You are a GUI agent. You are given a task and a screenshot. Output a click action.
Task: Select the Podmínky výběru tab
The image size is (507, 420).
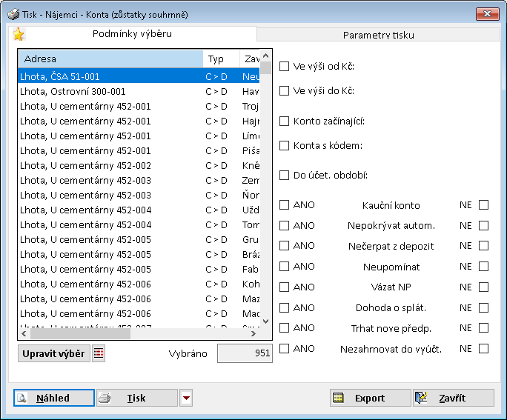(x=133, y=34)
